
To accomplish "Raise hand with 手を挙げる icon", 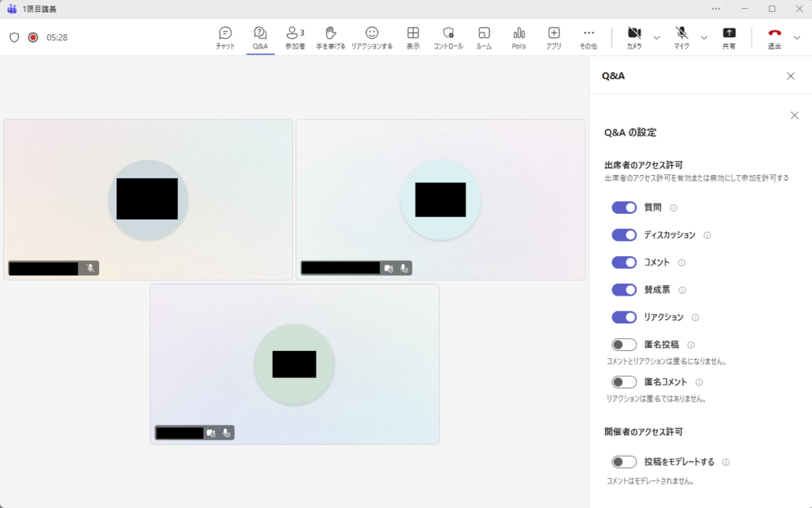I will pos(331,37).
